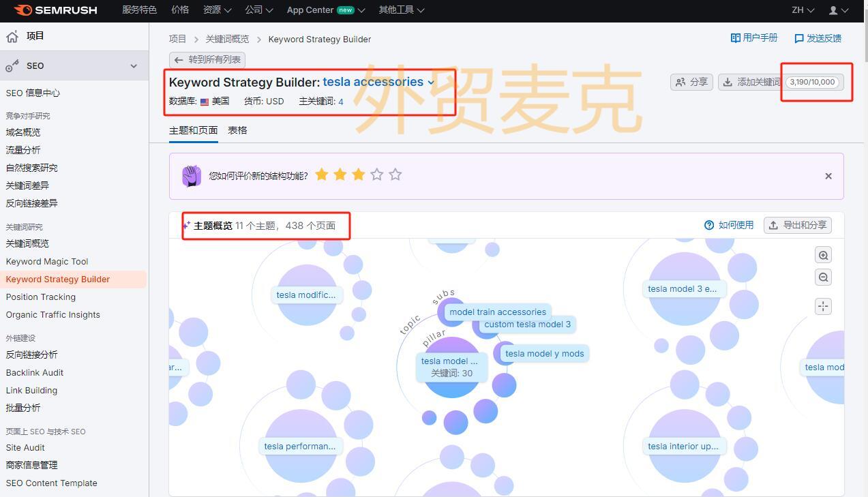
Task: Rate the structure feature with five stars
Action: pos(395,175)
